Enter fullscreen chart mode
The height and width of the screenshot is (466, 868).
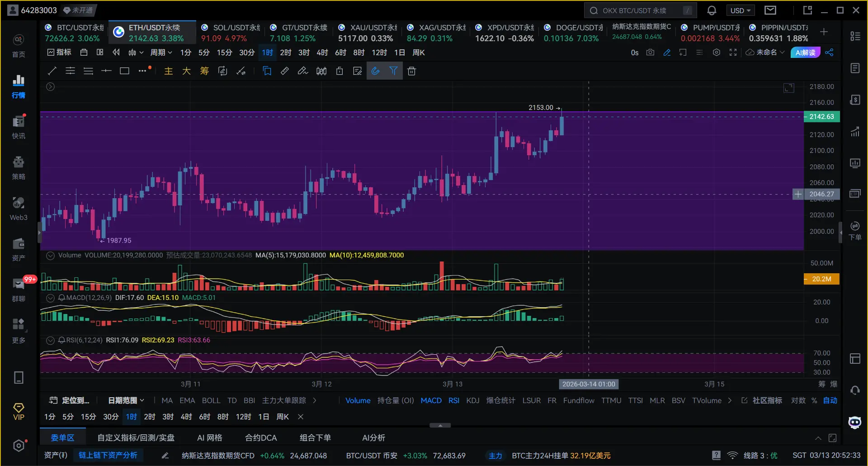733,52
